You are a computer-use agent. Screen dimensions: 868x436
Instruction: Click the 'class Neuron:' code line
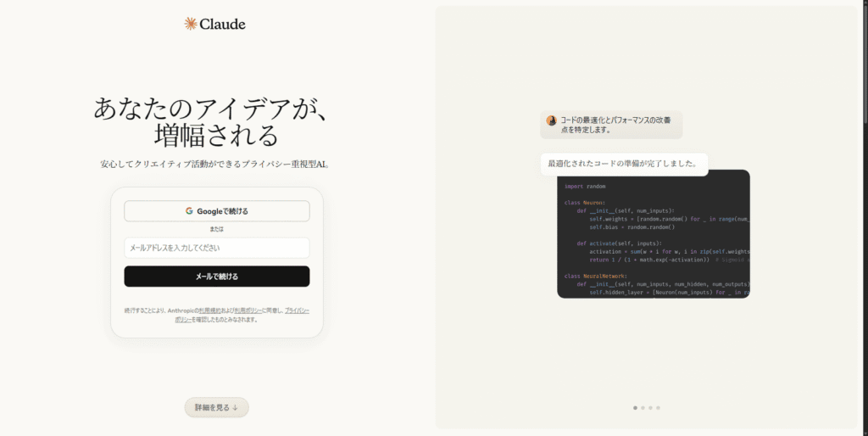coord(585,203)
